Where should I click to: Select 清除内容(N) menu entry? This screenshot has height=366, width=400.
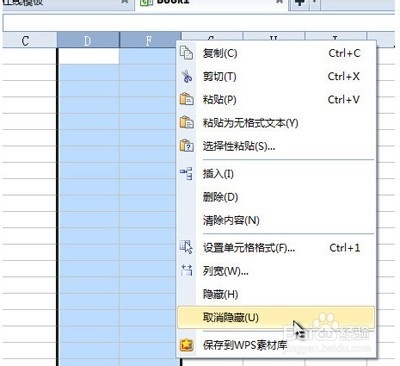coord(276,220)
